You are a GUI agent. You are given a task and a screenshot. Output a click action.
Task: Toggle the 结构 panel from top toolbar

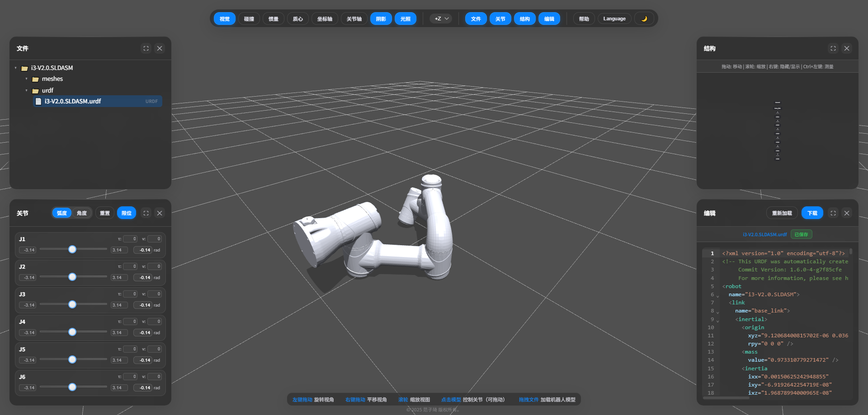click(x=525, y=19)
